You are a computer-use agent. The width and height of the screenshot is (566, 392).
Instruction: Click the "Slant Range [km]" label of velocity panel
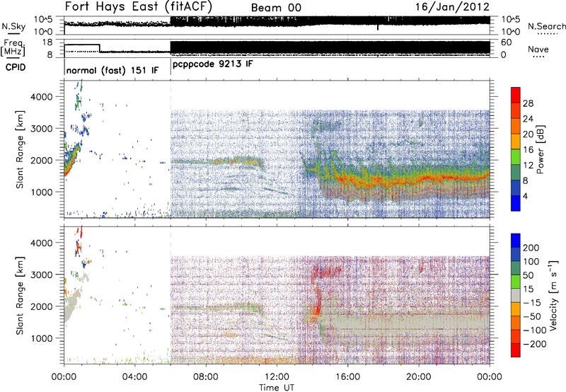click(20, 295)
